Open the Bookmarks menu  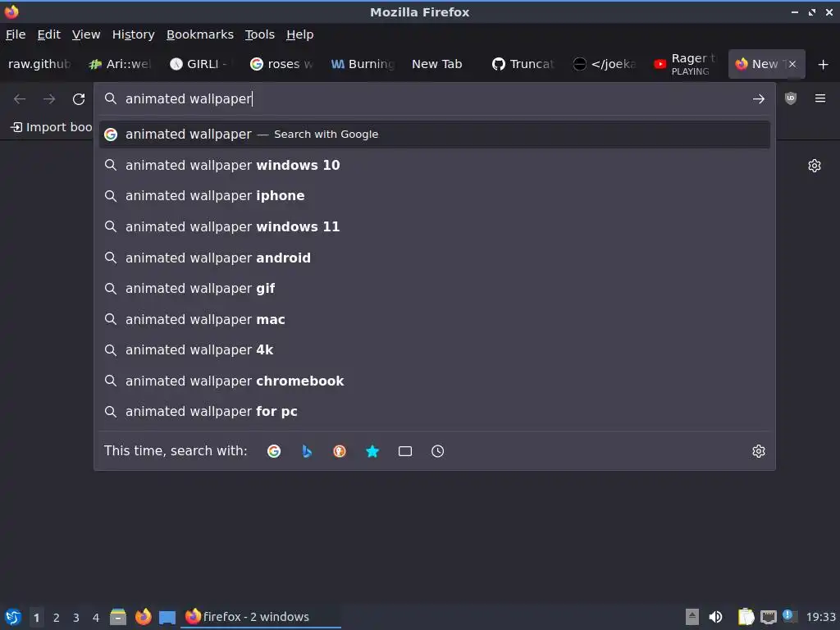[x=200, y=34]
